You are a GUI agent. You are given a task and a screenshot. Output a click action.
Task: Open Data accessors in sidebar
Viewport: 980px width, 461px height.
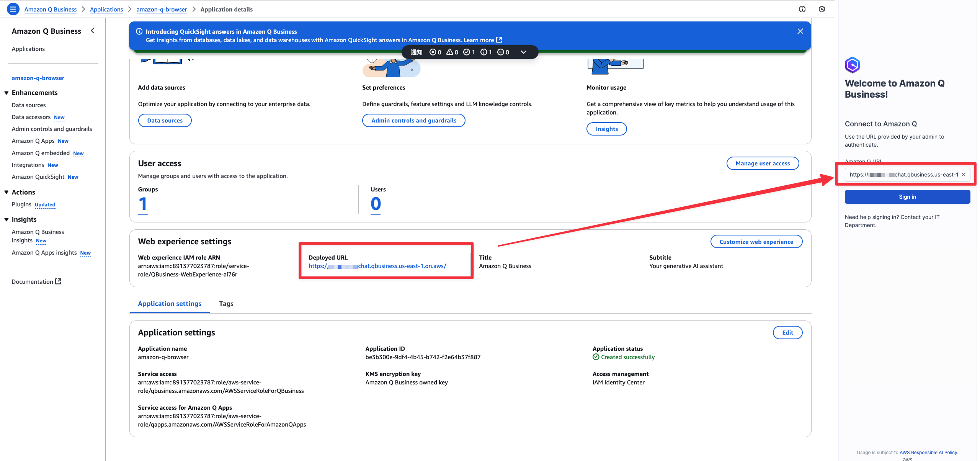[31, 117]
